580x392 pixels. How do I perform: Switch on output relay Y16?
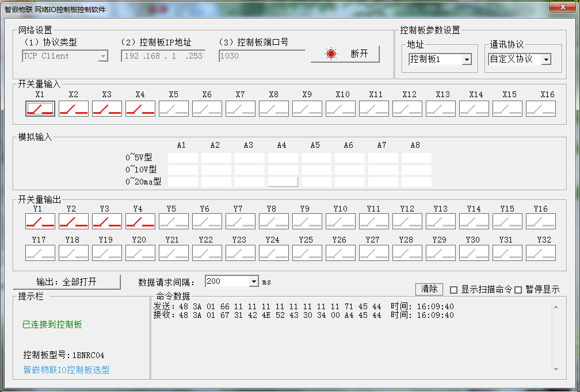click(541, 221)
